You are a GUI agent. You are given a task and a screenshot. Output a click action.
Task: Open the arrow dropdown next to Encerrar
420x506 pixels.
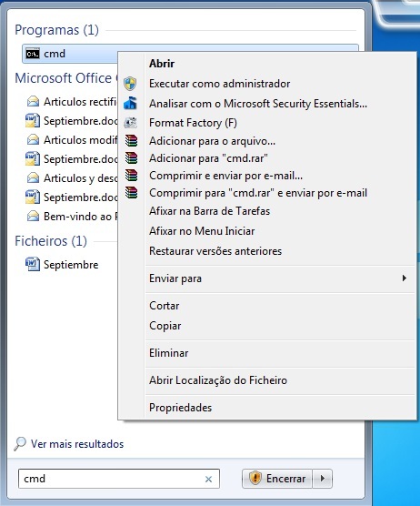click(323, 479)
